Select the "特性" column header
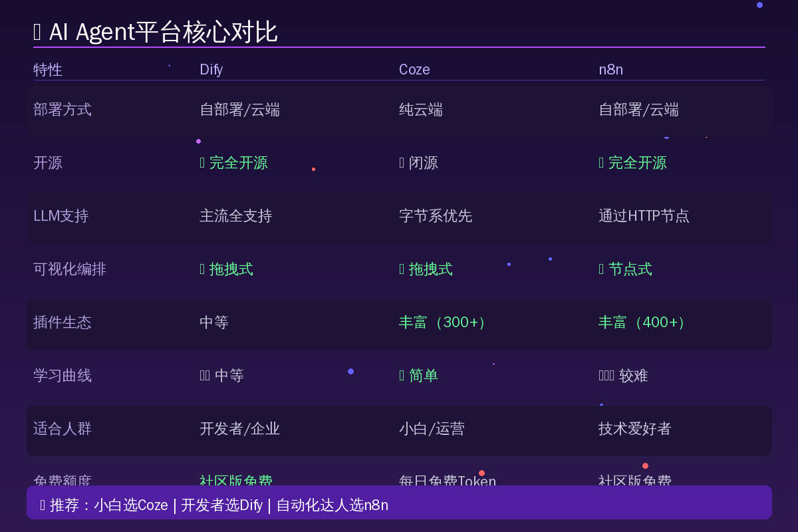Screen dimensions: 798x532 click(x=48, y=69)
